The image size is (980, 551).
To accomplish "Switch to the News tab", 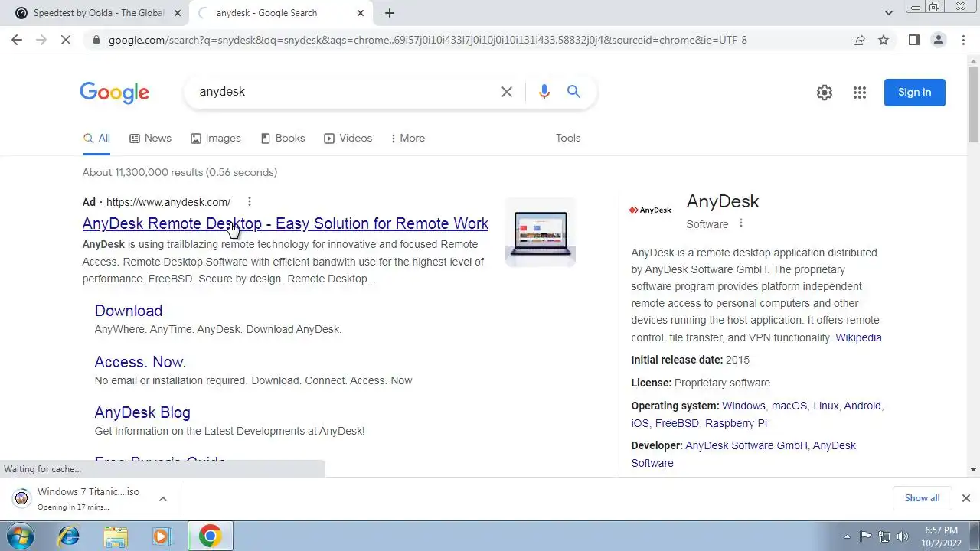I will [150, 139].
